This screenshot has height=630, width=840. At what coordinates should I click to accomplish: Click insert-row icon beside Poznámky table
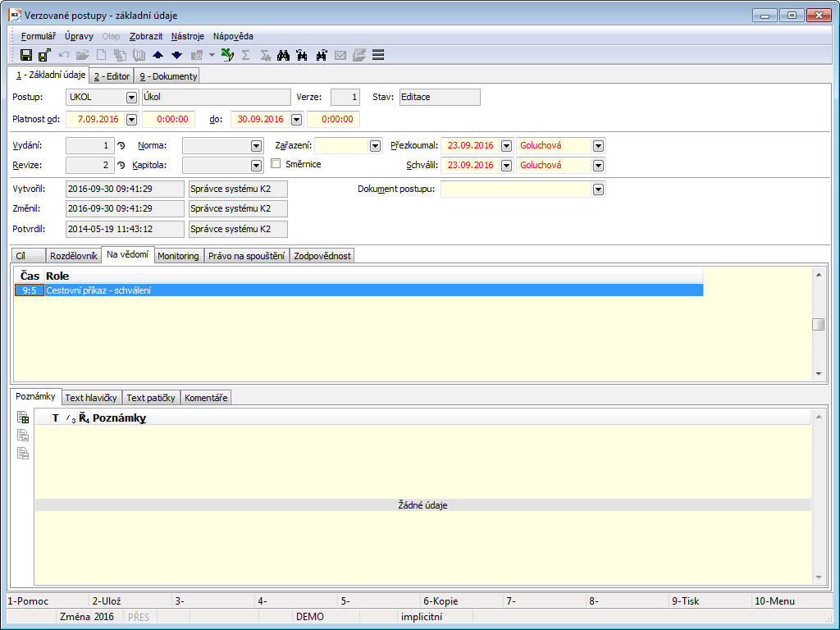pos(23,418)
